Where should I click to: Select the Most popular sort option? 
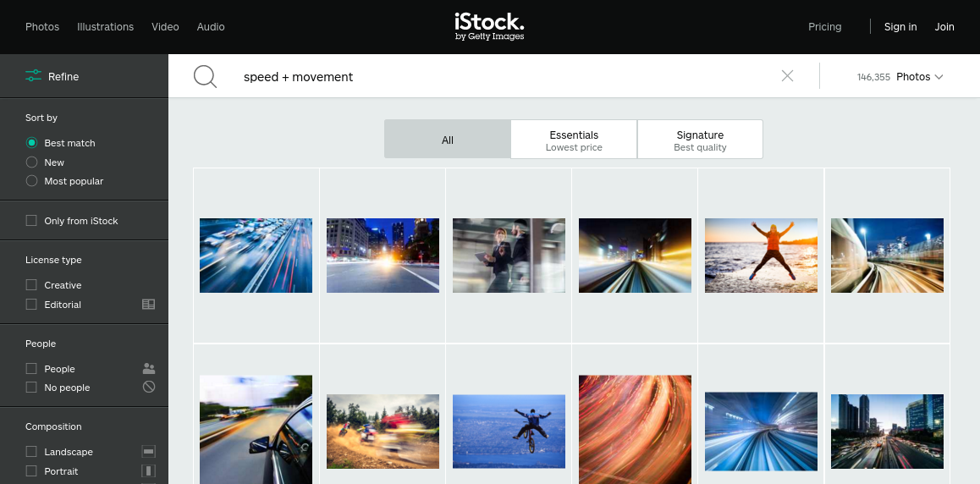(x=31, y=181)
